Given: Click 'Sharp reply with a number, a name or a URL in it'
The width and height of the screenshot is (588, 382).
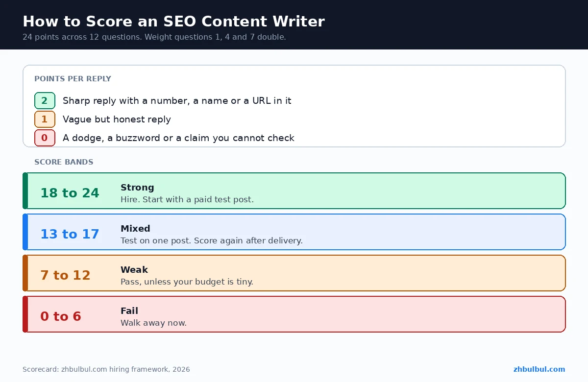Looking at the screenshot, I should [x=177, y=101].
